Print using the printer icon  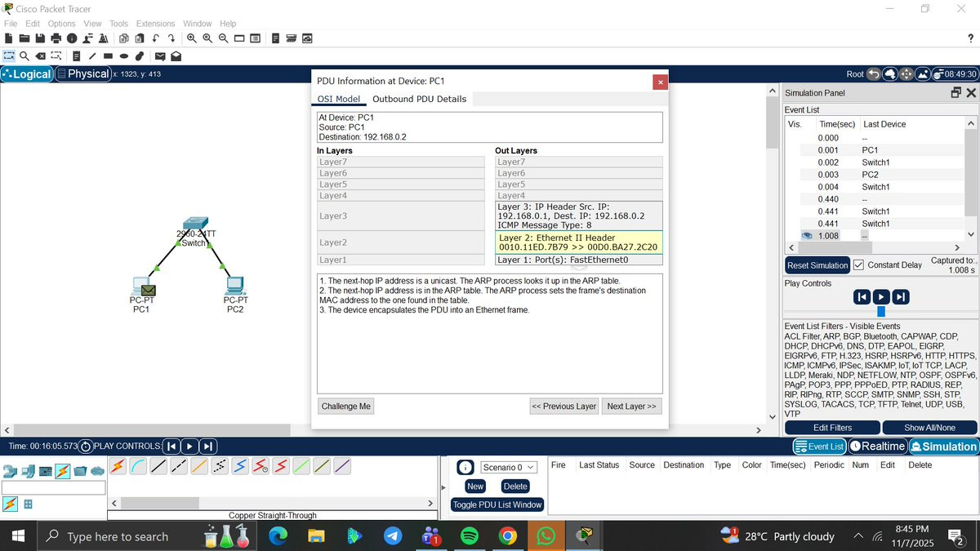56,38
